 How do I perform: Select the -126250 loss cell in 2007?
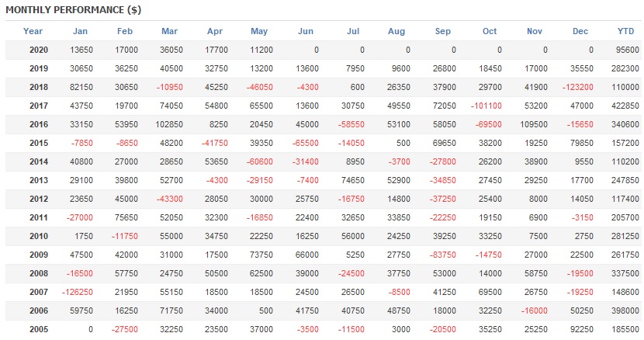tap(76, 292)
